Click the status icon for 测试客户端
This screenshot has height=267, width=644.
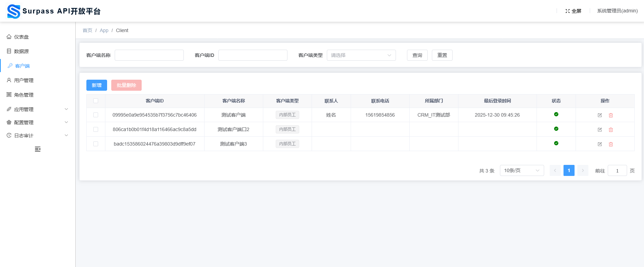point(556,114)
